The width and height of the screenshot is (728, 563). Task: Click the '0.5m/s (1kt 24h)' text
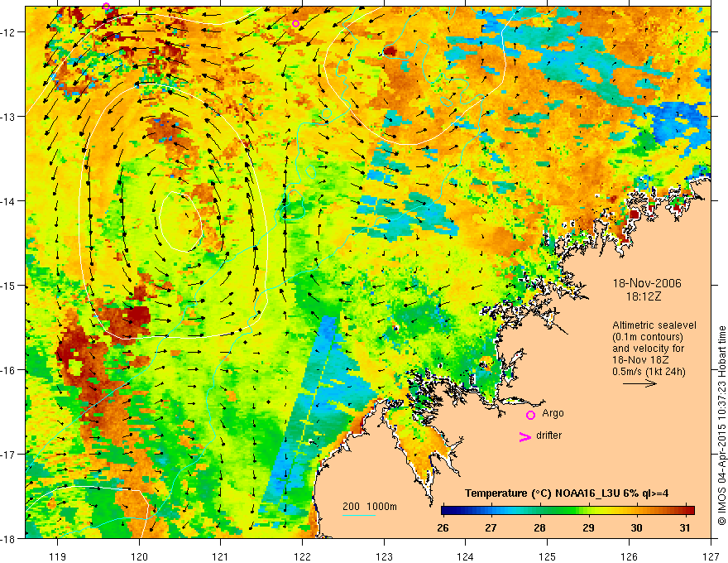[x=649, y=372]
